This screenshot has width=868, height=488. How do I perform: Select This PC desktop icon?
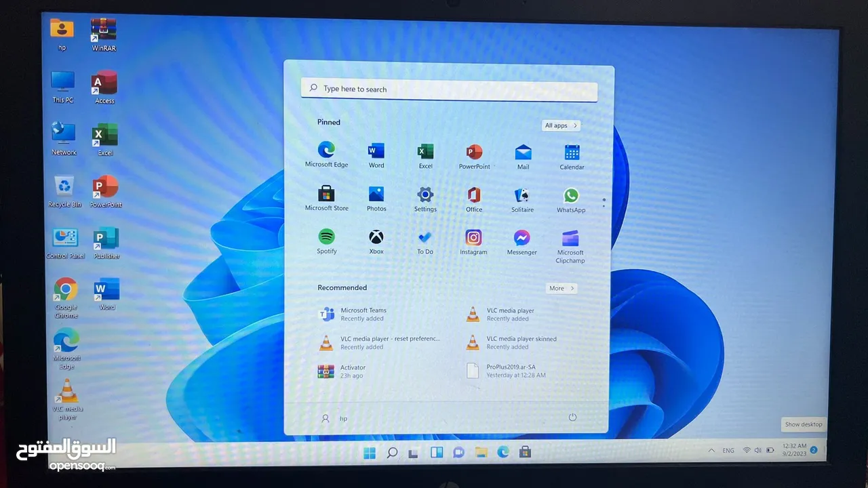pos(63,87)
